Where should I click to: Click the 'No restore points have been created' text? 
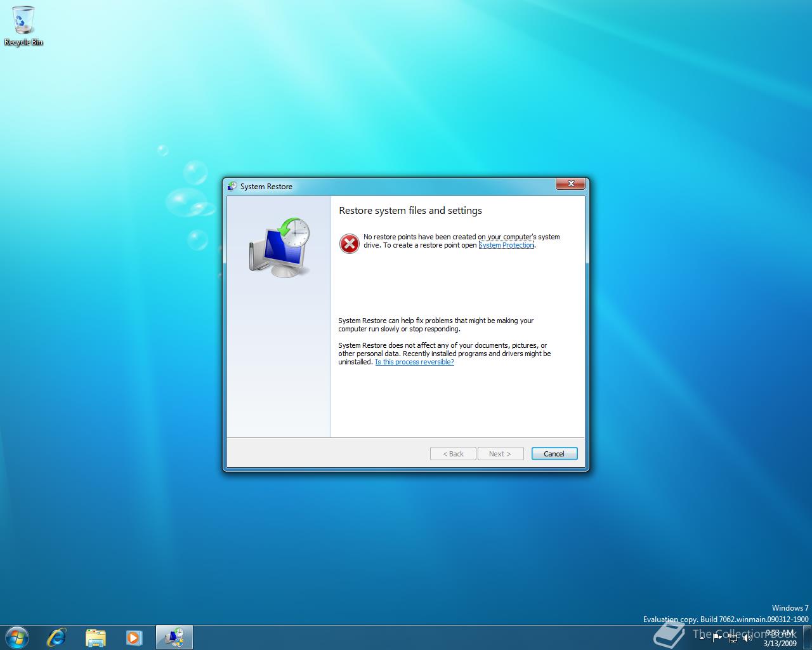click(462, 241)
